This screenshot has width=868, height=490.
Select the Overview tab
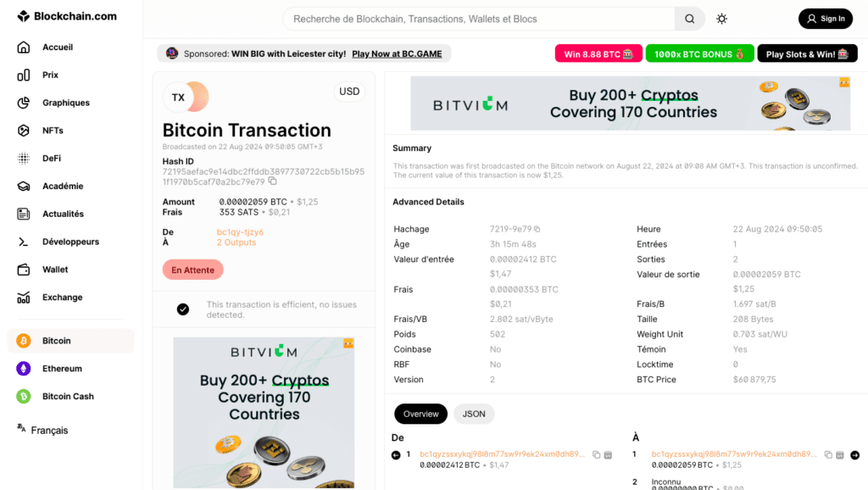tap(420, 414)
